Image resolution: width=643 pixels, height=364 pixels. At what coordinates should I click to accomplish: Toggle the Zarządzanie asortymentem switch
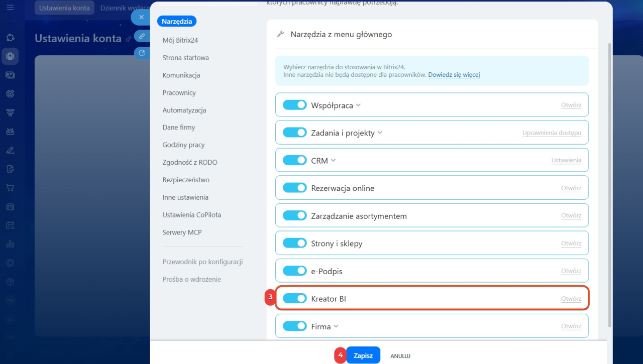[294, 215]
